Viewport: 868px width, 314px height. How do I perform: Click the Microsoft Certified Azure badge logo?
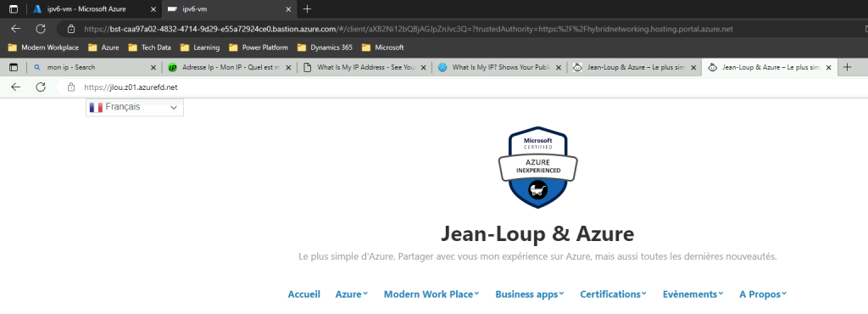537,167
